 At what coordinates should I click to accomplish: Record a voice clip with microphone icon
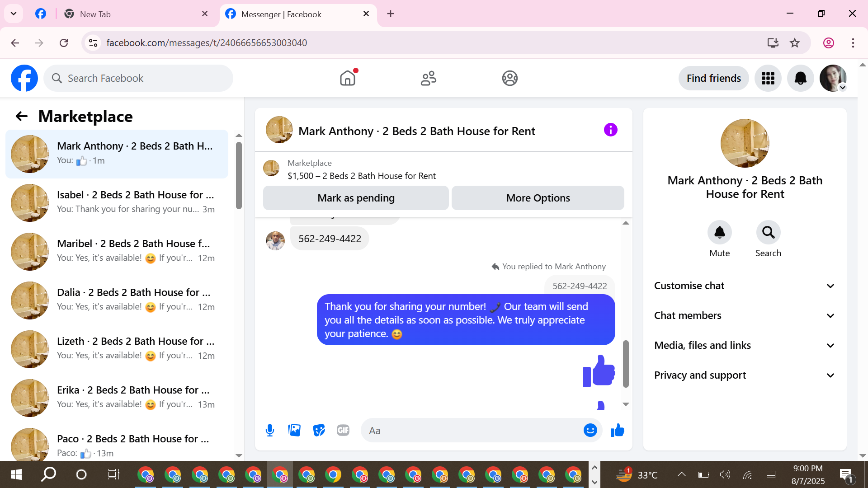270,430
